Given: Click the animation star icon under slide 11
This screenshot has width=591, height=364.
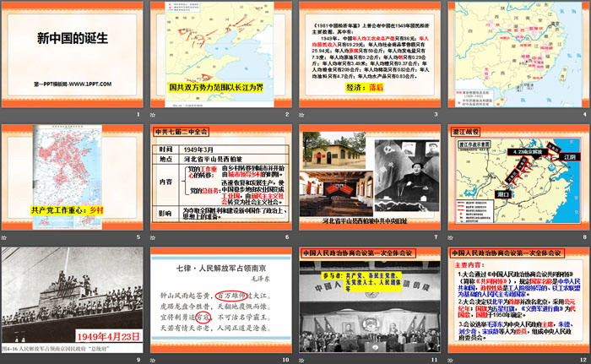Looking at the screenshot, I should [301, 361].
